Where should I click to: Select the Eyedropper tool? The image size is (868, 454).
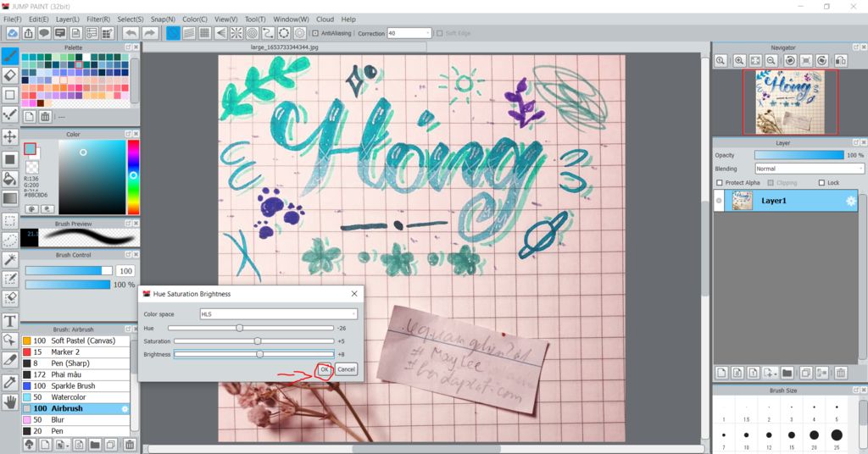point(10,381)
